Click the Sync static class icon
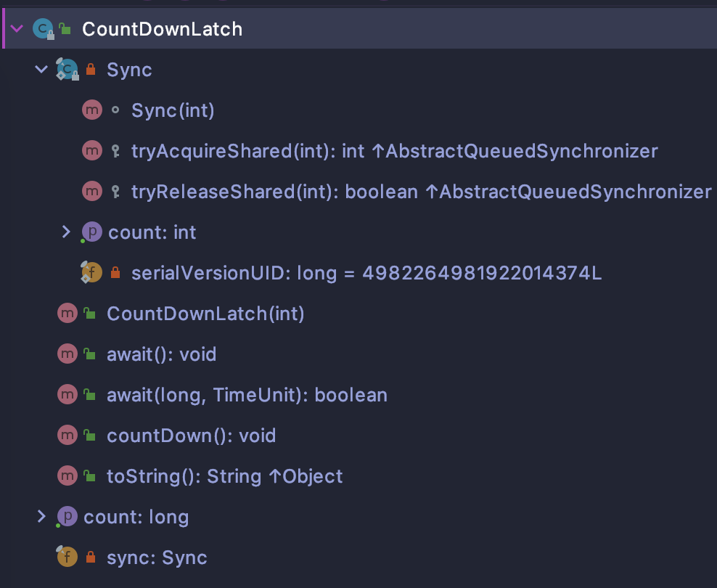Image resolution: width=717 pixels, height=588 pixels. point(67,70)
